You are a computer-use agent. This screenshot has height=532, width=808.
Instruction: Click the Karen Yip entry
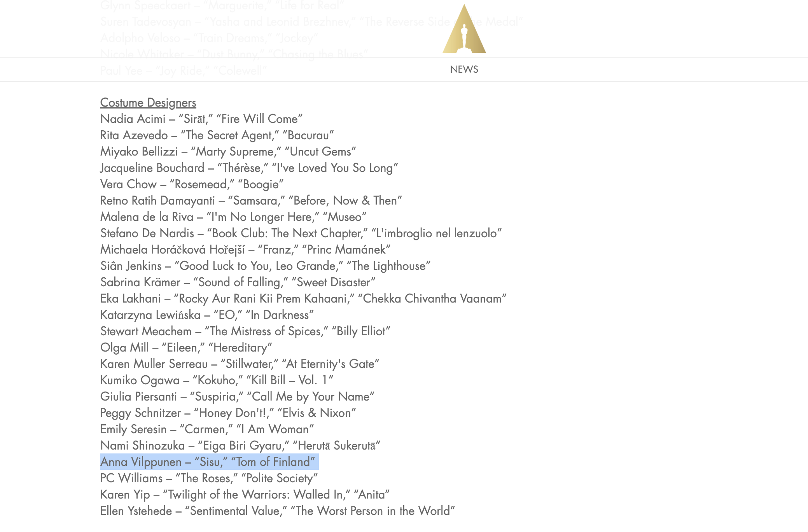(x=245, y=495)
